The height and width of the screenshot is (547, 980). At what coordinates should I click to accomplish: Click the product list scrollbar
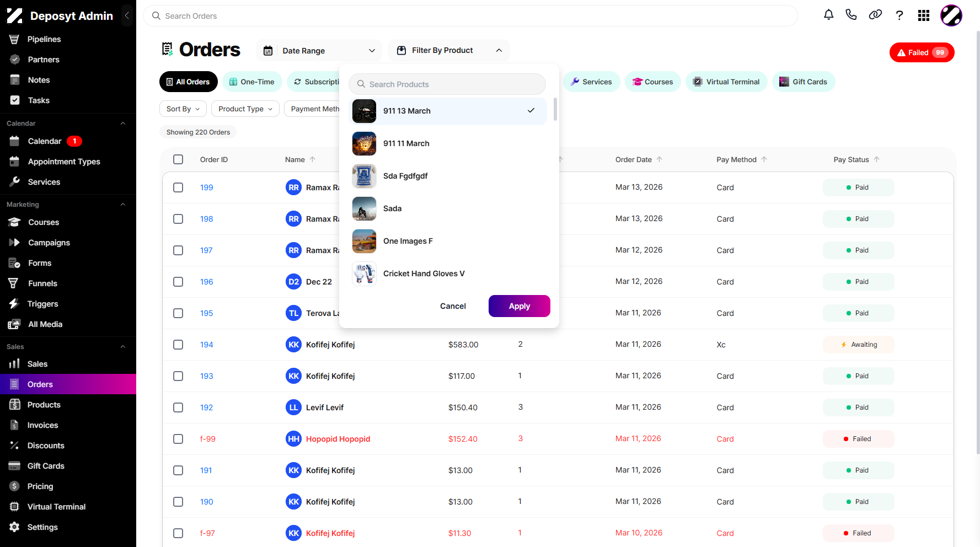pos(555,109)
